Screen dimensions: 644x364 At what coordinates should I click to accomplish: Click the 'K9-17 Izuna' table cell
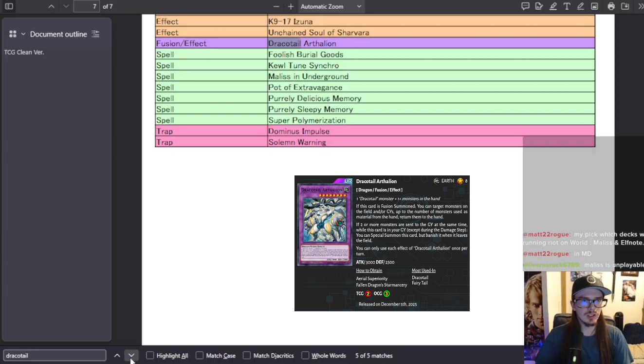click(x=431, y=21)
